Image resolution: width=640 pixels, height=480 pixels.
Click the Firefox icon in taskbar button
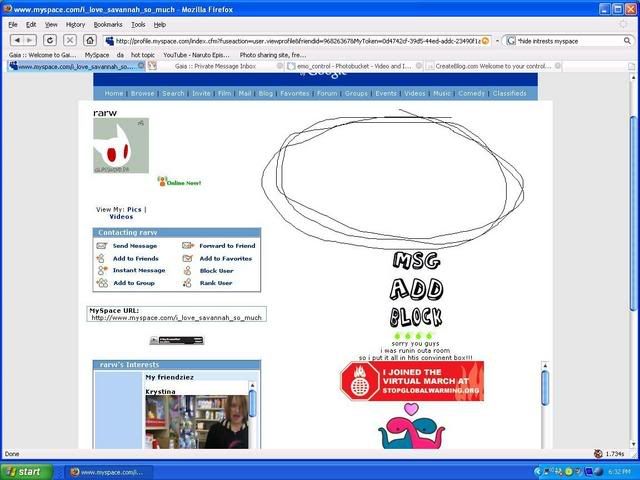[x=75, y=472]
